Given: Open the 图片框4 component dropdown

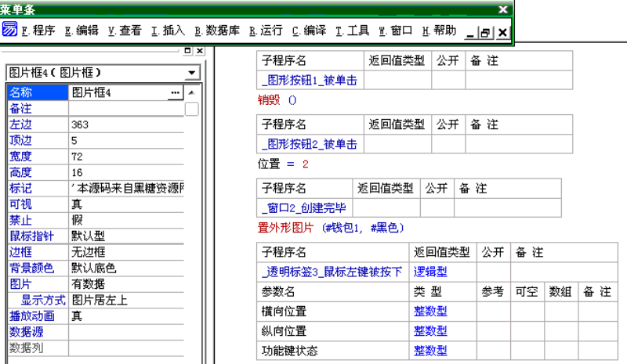Looking at the screenshot, I should click(192, 73).
